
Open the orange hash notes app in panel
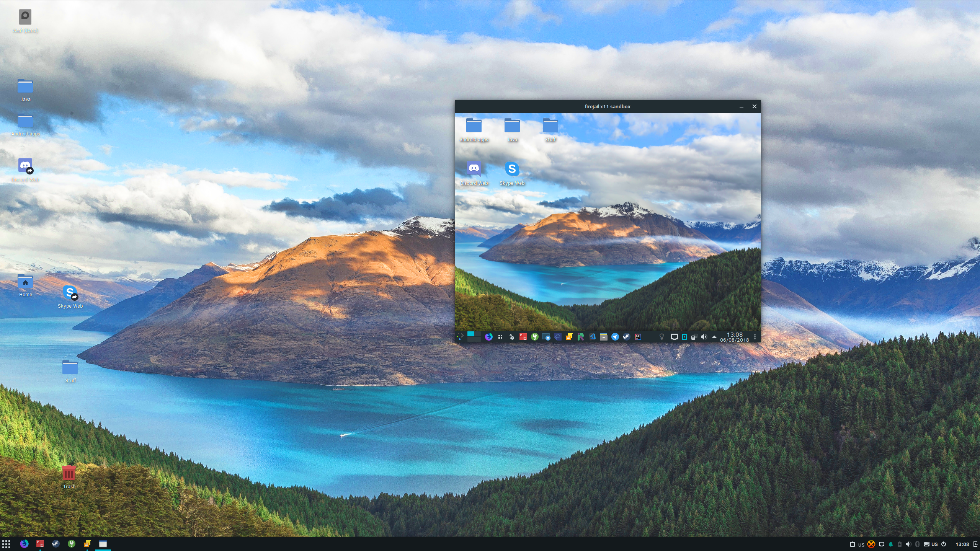point(87,544)
